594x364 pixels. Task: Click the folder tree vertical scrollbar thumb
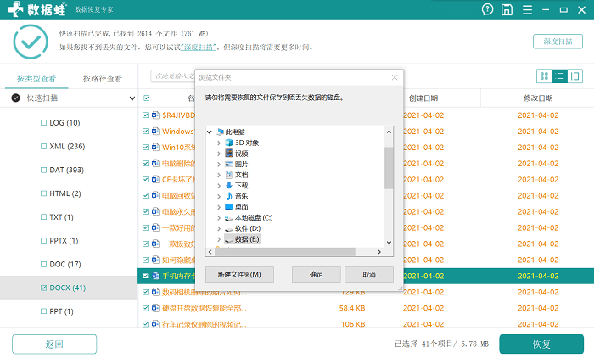coord(389,168)
